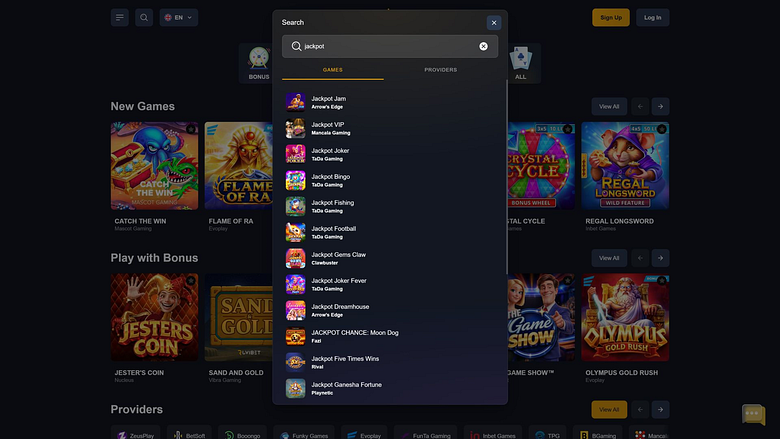Click the search results scrollbar
The image size is (780, 439).
pos(506,176)
